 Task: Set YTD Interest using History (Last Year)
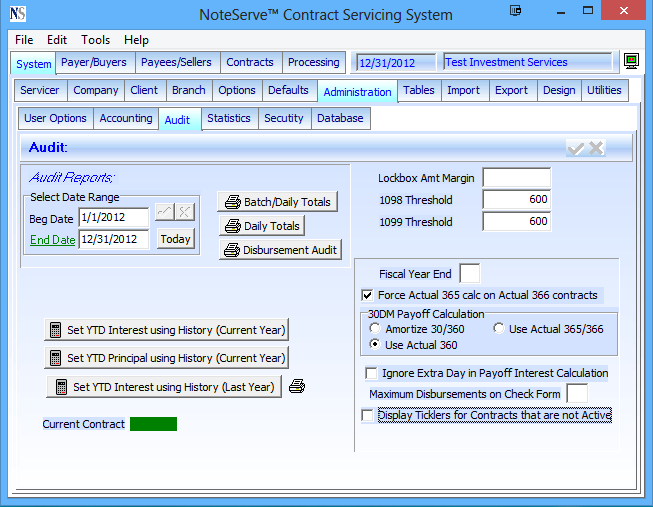point(164,387)
